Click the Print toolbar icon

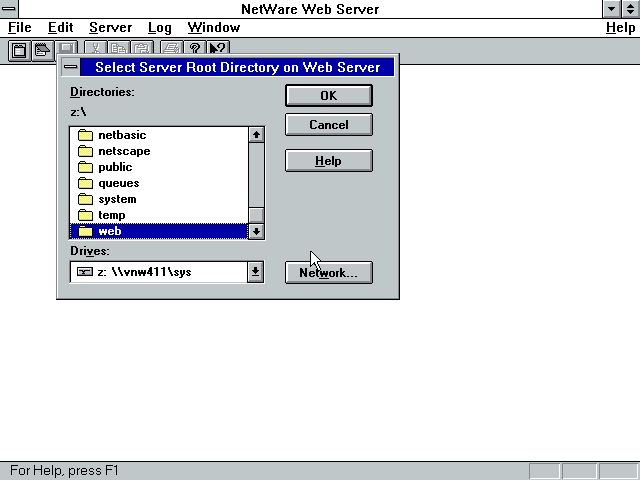tap(172, 48)
